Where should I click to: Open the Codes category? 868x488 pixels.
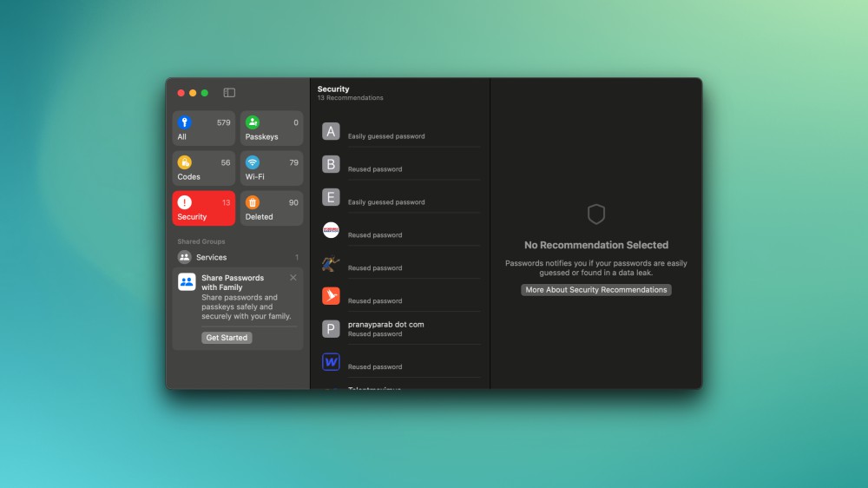204,168
